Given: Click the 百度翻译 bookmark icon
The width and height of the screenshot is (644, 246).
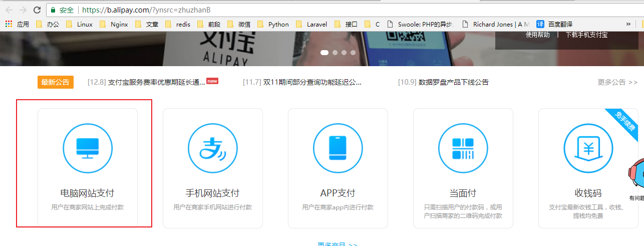Looking at the screenshot, I should (x=540, y=24).
